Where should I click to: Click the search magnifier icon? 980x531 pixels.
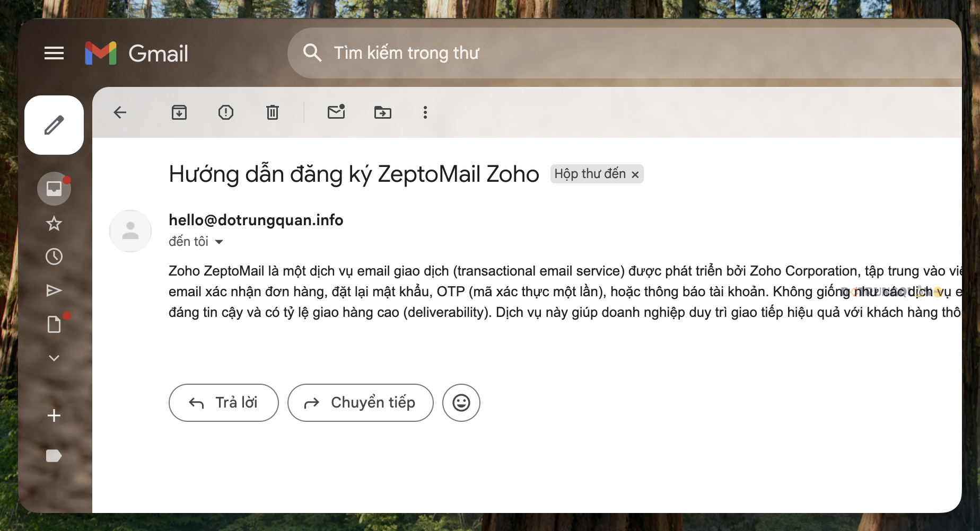tap(312, 53)
